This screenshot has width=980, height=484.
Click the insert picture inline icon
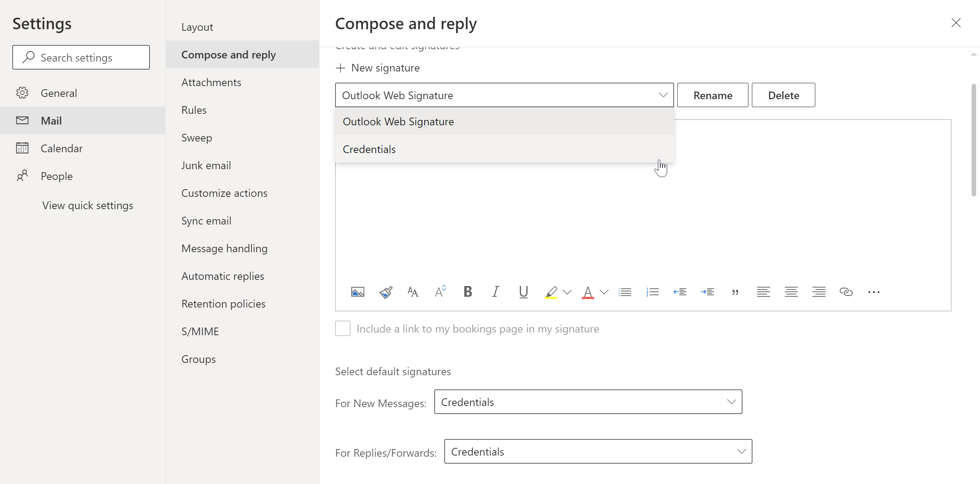pyautogui.click(x=357, y=292)
